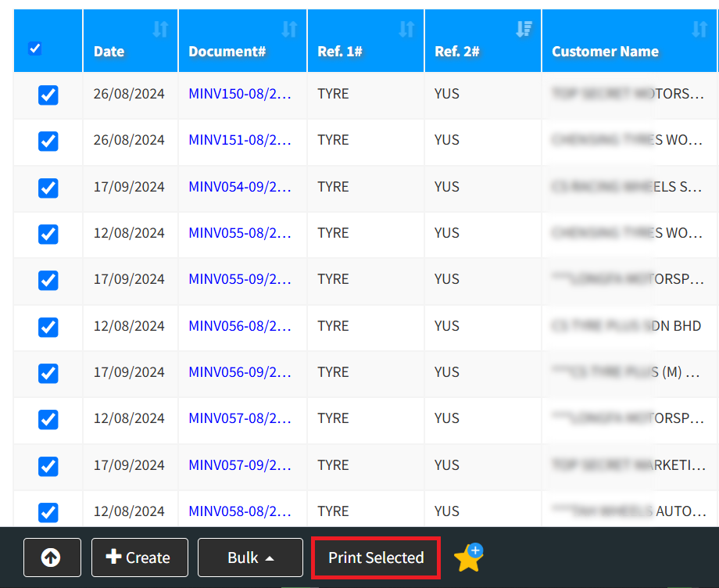Click Ref. 2# descending sort icon
The image size is (719, 588).
click(x=524, y=30)
